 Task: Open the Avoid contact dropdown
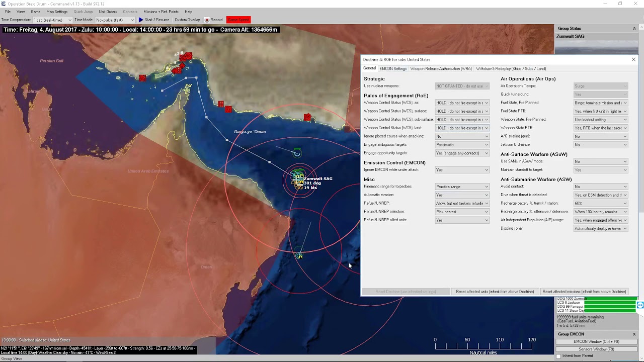tap(601, 187)
